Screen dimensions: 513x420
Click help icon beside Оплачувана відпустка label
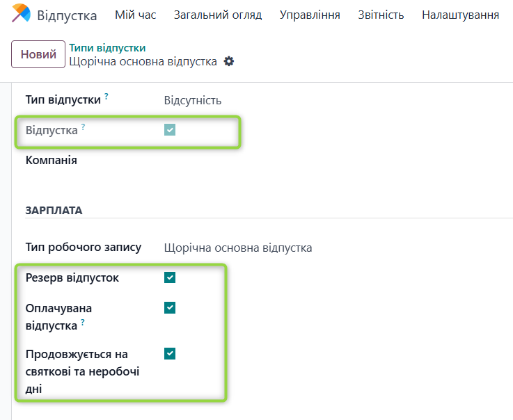[x=82, y=323]
